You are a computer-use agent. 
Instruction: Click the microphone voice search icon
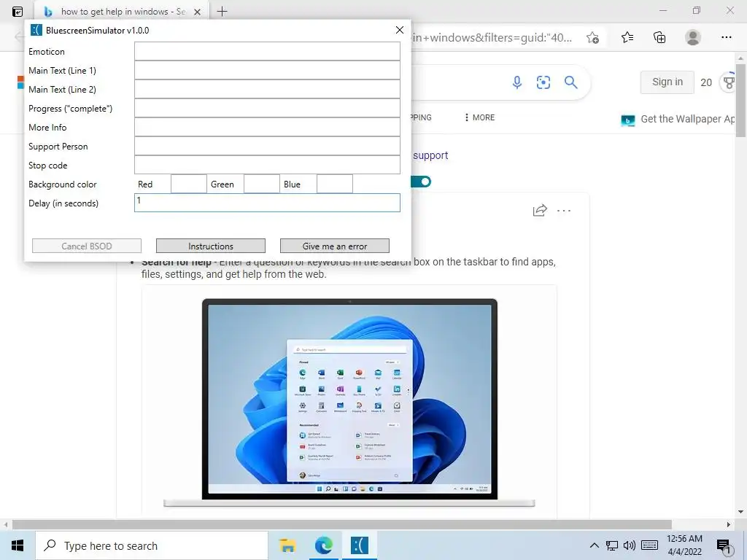click(x=517, y=82)
